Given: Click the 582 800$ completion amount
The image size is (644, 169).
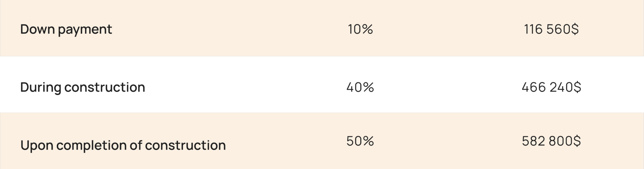Looking at the screenshot, I should click(x=551, y=141).
